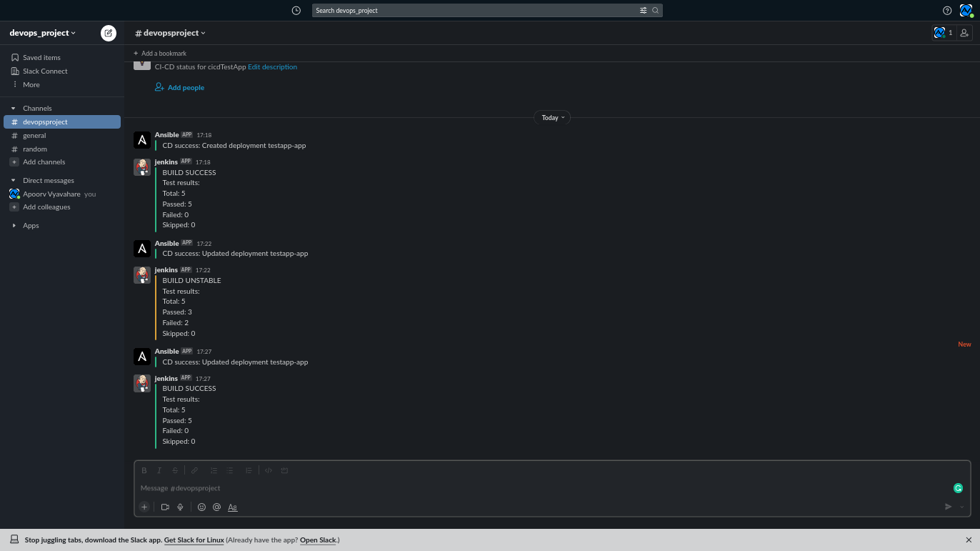Click the BUILD UNSTABLE text
This screenshot has height=551, width=980.
(x=191, y=281)
